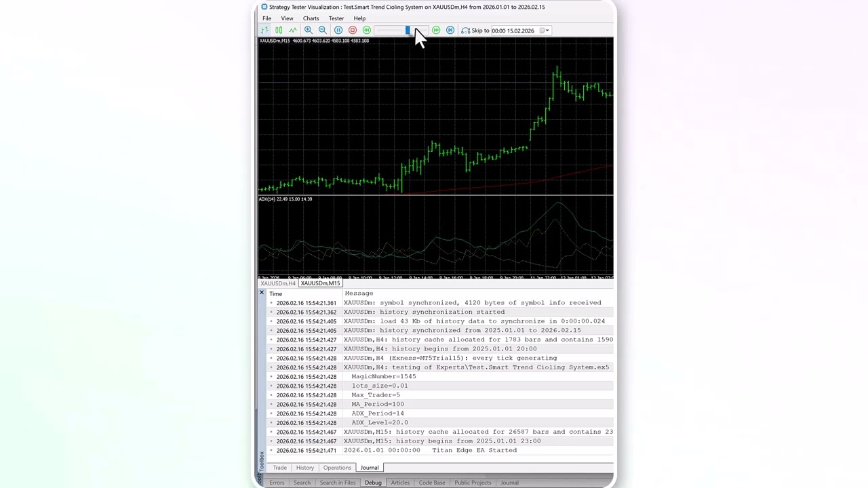
Task: Switch chart to candlestick mode
Action: (279, 30)
